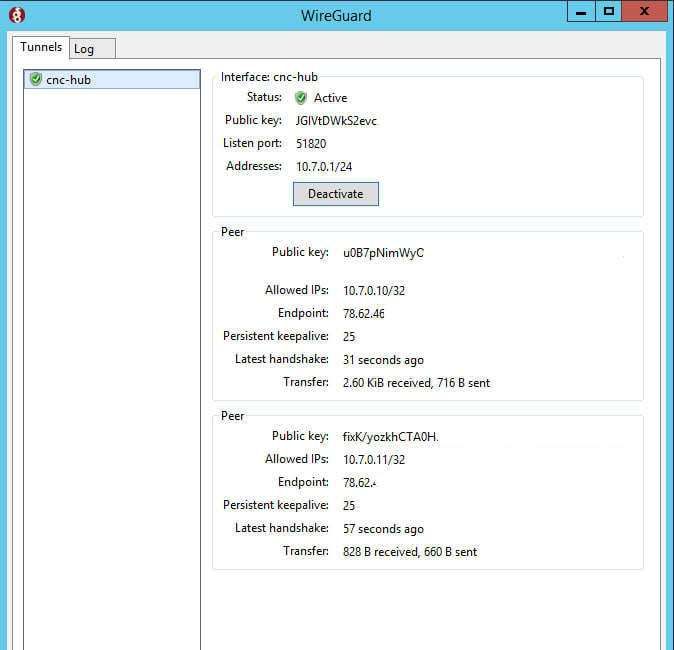Click the interface address 10.7.0.1/24
674x650 pixels.
tap(324, 166)
